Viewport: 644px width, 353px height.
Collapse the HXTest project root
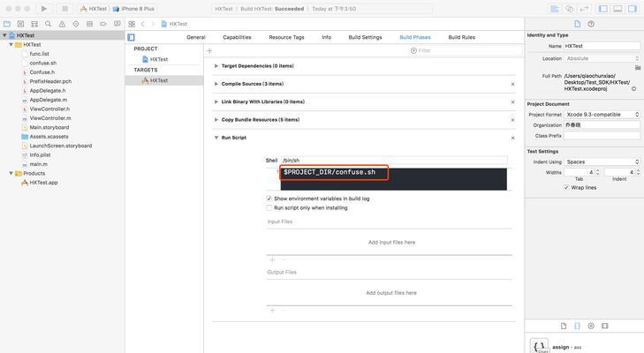click(4, 35)
